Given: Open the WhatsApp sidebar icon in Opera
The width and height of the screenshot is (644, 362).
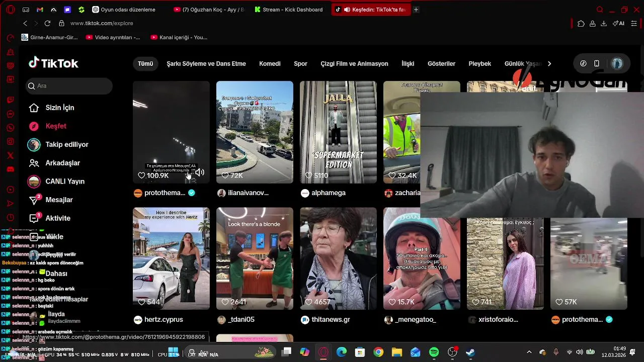Looking at the screenshot, I should (x=10, y=128).
